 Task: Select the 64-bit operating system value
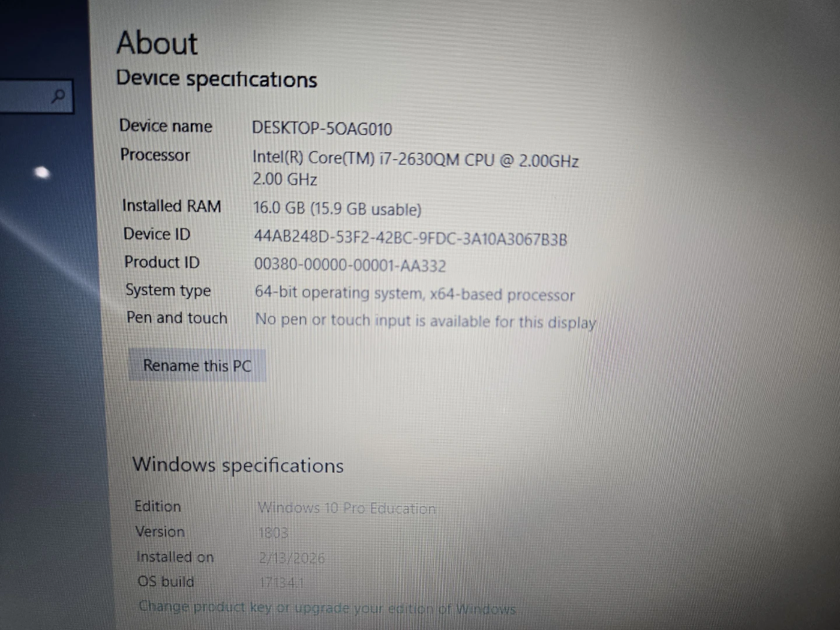pyautogui.click(x=415, y=293)
